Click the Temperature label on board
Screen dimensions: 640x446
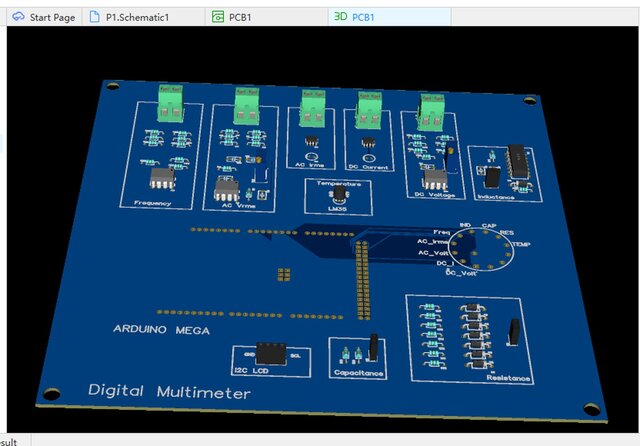[339, 184]
